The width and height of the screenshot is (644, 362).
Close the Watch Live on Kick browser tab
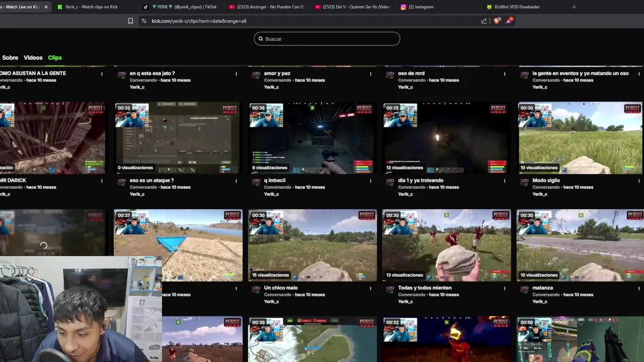46,7
